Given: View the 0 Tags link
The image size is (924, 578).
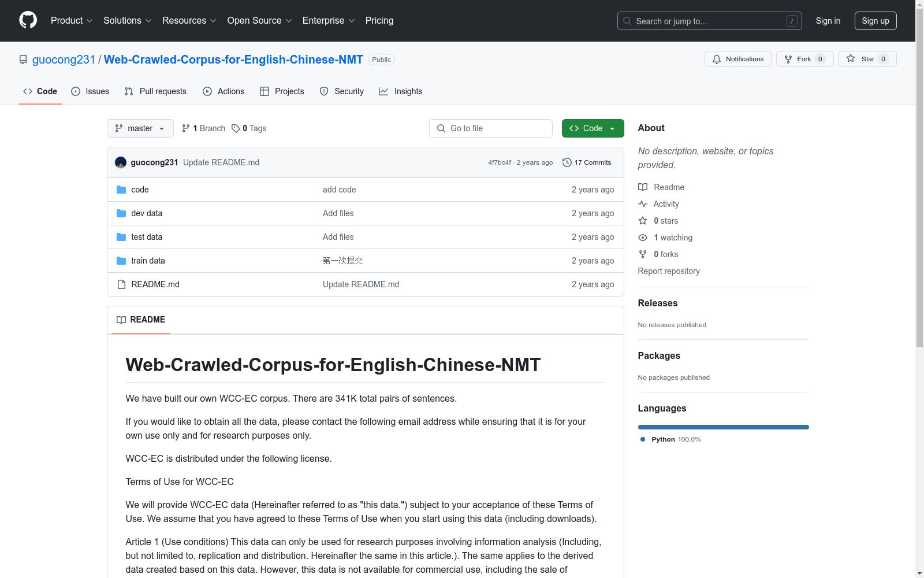Looking at the screenshot, I should coord(249,128).
